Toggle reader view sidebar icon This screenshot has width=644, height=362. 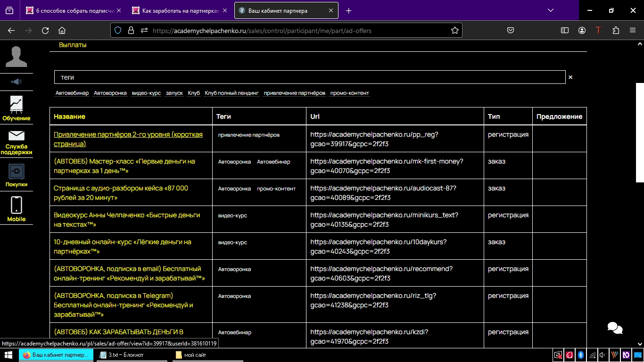point(565,30)
